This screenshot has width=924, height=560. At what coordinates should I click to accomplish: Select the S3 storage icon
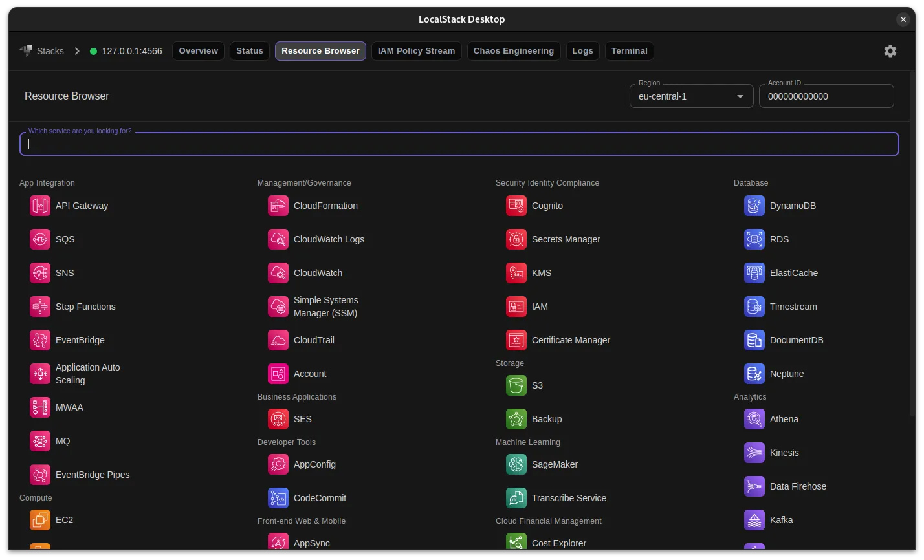pyautogui.click(x=516, y=385)
